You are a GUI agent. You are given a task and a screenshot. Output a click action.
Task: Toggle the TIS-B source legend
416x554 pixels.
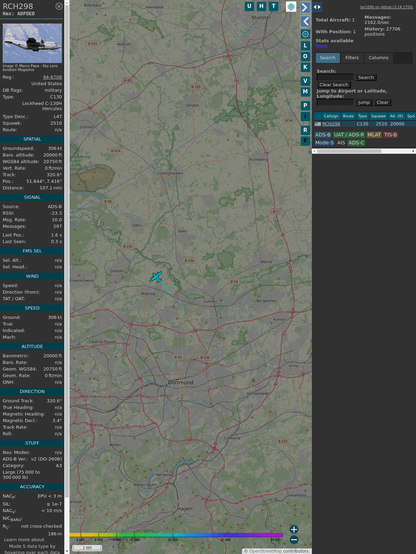(390, 135)
